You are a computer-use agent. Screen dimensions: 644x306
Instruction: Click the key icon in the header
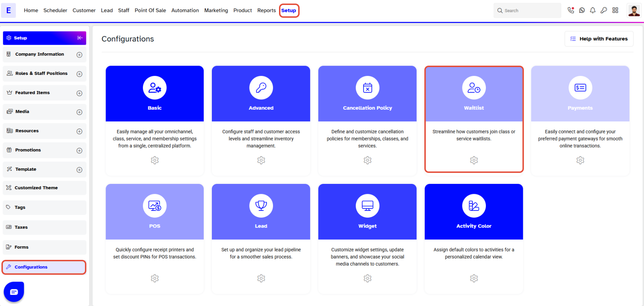tap(604, 10)
